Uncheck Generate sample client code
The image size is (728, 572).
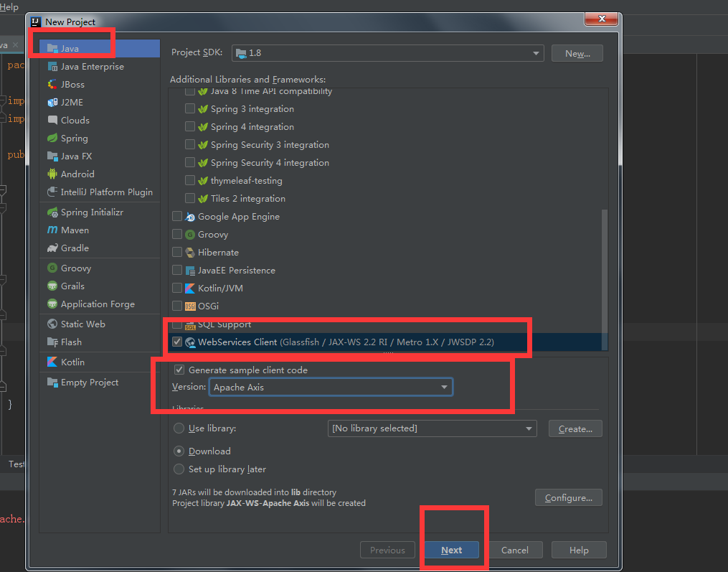coord(179,370)
